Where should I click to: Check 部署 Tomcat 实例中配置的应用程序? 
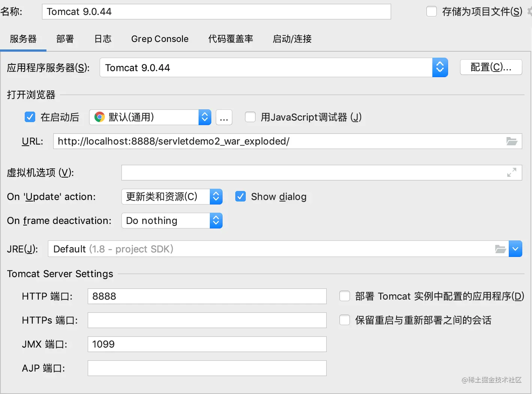click(345, 296)
